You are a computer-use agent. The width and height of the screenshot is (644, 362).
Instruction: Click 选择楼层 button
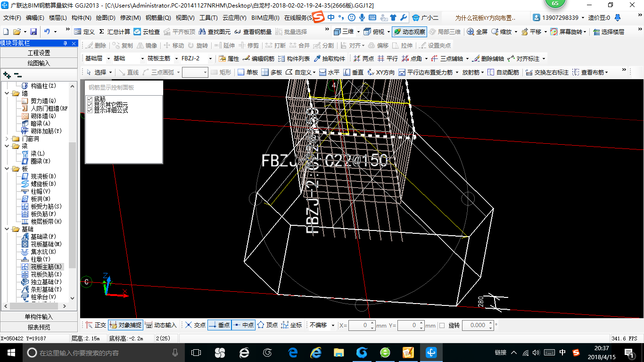click(x=609, y=32)
